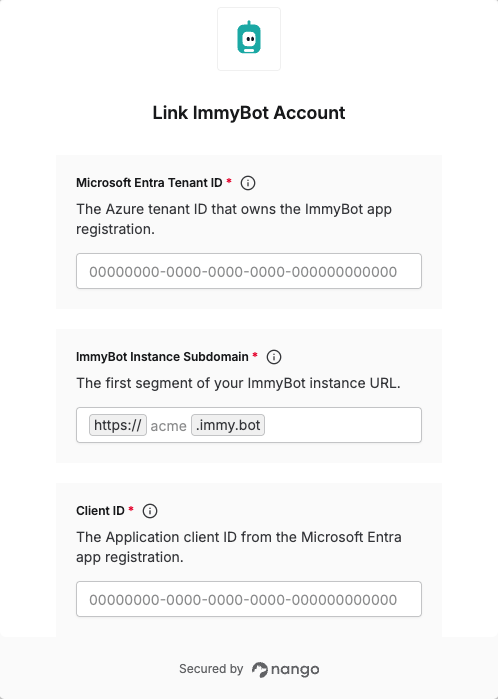498x699 pixels.
Task: Click the Link ImmyBot Account heading
Action: [x=249, y=113]
